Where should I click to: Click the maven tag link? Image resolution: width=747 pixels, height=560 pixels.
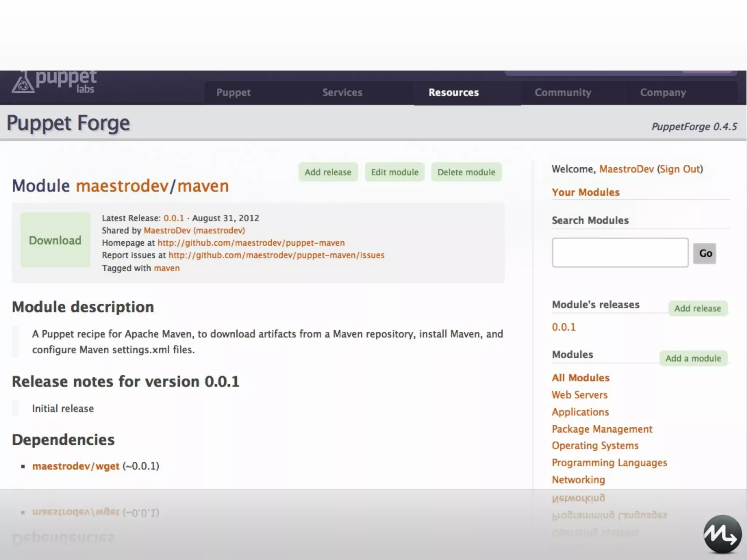tap(167, 268)
